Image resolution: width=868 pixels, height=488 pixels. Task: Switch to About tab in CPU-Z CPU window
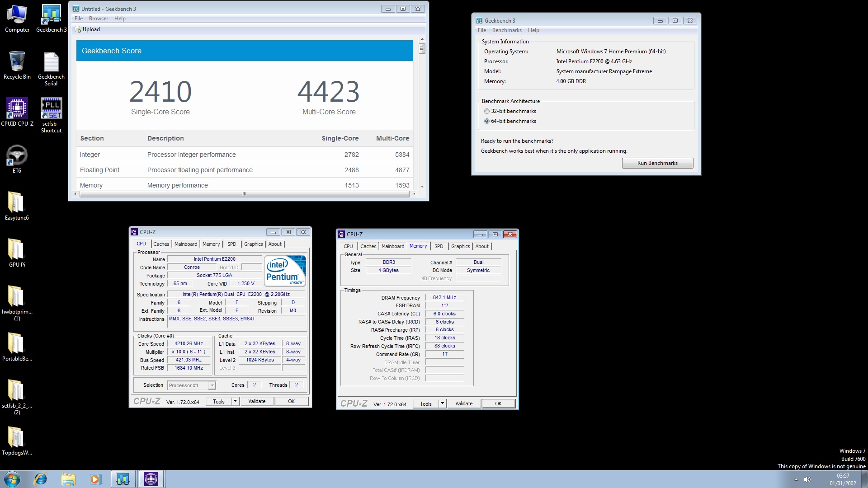pyautogui.click(x=275, y=244)
